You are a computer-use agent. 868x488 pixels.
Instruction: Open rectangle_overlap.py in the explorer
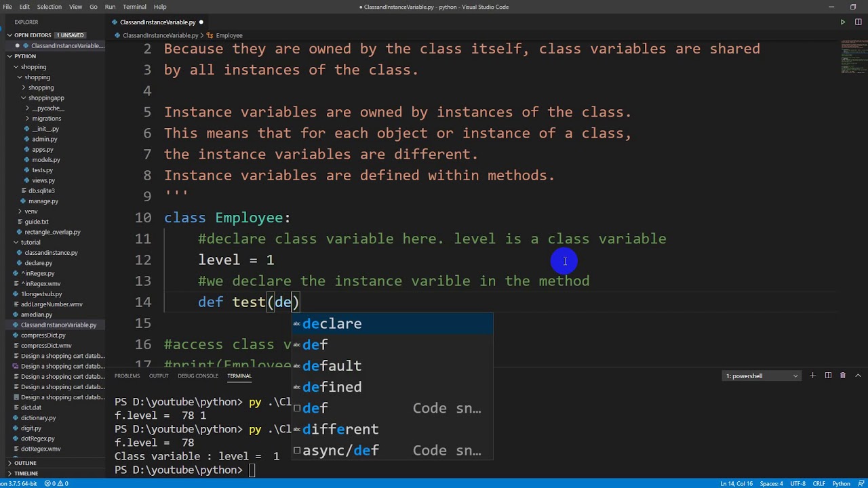pos(52,232)
